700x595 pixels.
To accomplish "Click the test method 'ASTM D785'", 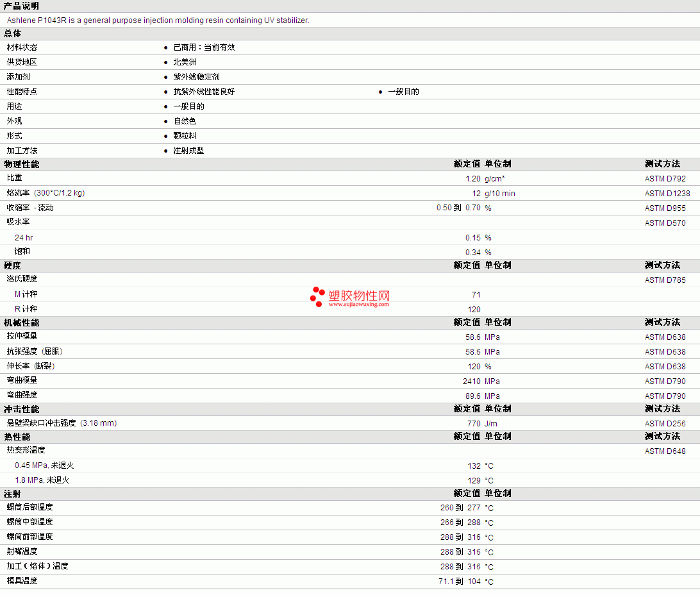I will coord(665,280).
